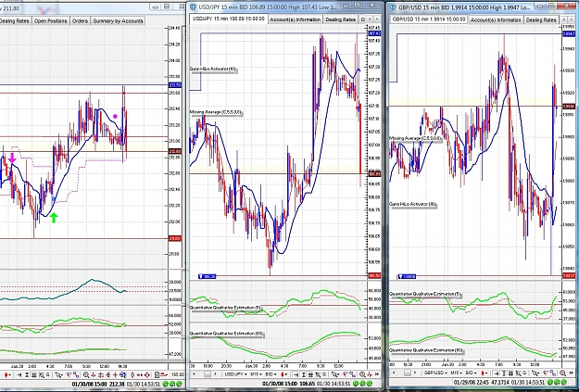Click scroll-to-end icon in USD/JPY toolbar
The height and width of the screenshot is (392, 579).
pos(296,374)
